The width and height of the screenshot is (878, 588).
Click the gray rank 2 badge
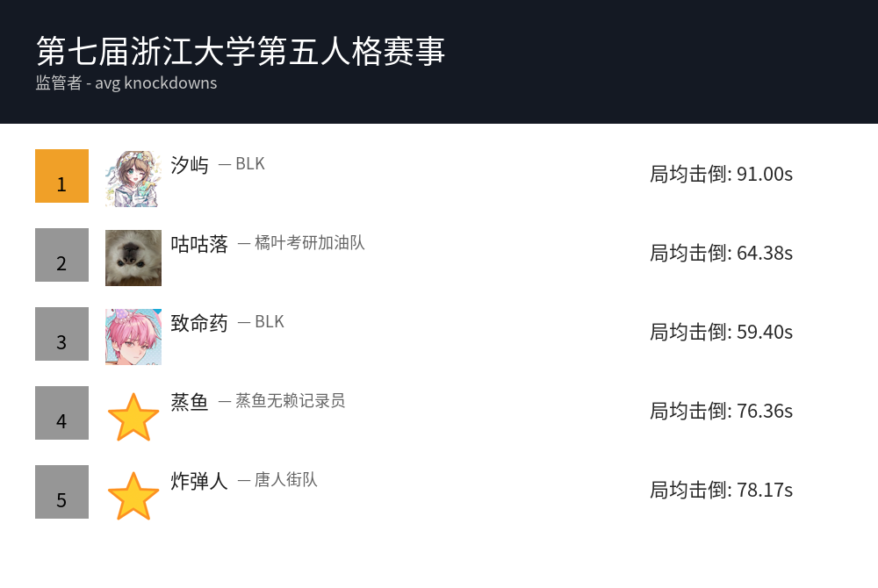click(61, 255)
